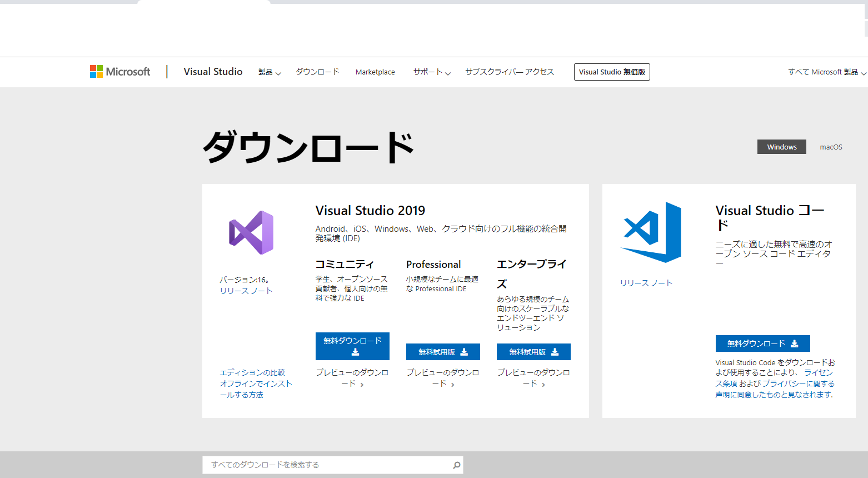Click the magnifier search icon in download search box
The image size is (868, 478).
pos(457,465)
